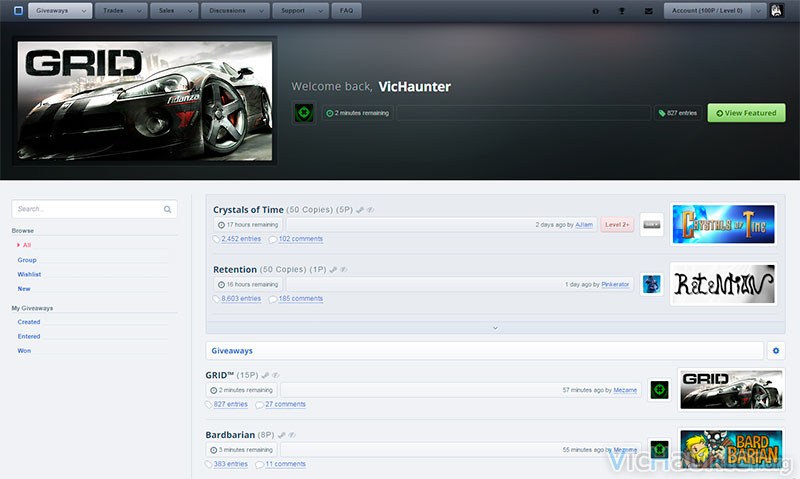
Task: Open Steam store icon for Crystals of Time
Action: click(x=360, y=210)
